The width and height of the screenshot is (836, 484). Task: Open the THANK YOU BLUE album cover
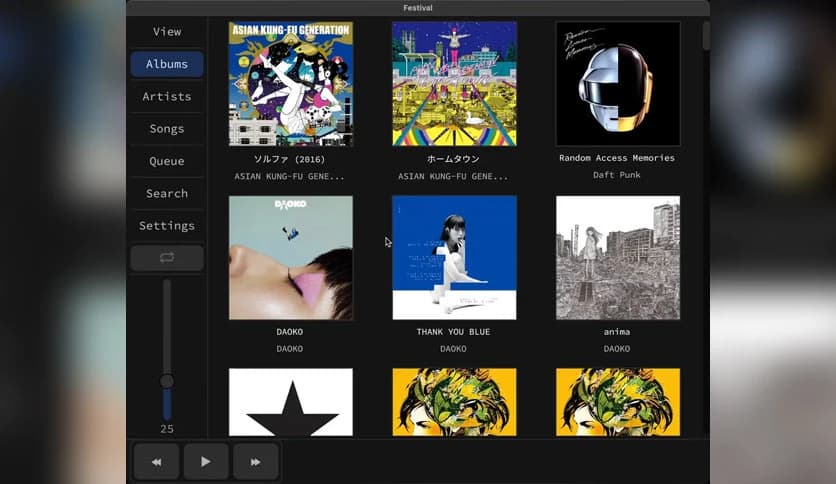tap(454, 258)
